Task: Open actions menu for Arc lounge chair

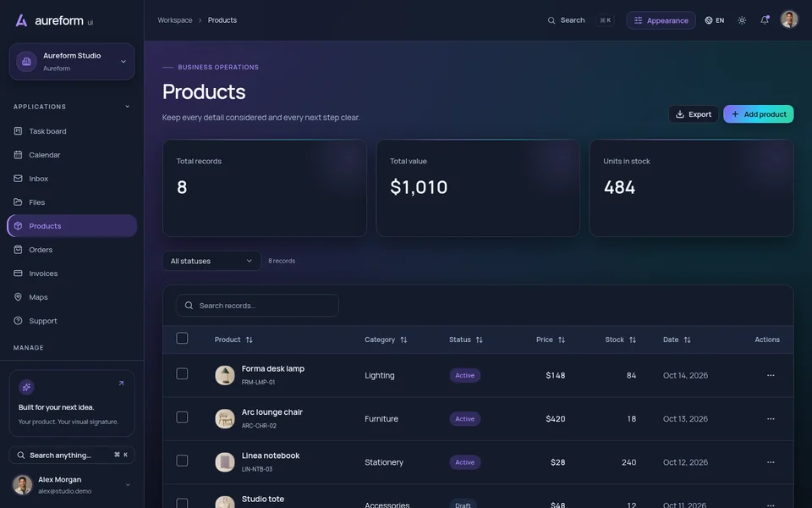Action: coord(771,419)
